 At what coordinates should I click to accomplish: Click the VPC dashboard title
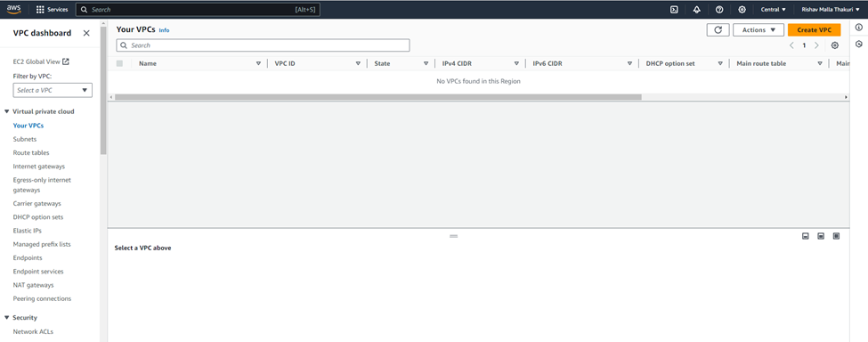pos(42,33)
